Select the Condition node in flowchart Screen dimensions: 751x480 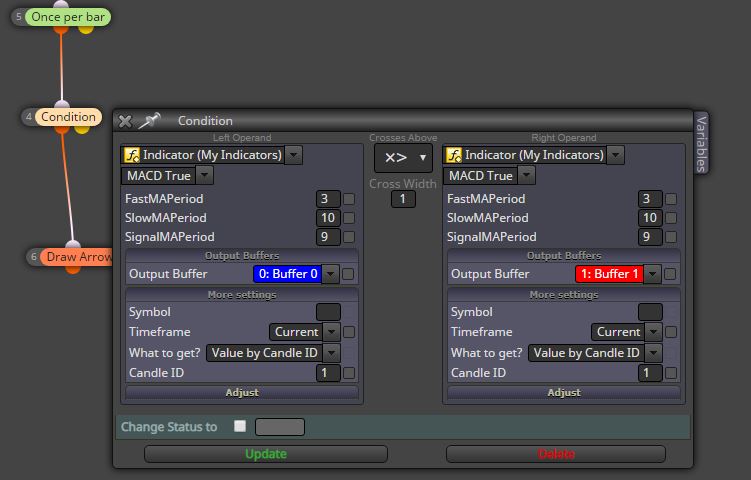point(68,117)
